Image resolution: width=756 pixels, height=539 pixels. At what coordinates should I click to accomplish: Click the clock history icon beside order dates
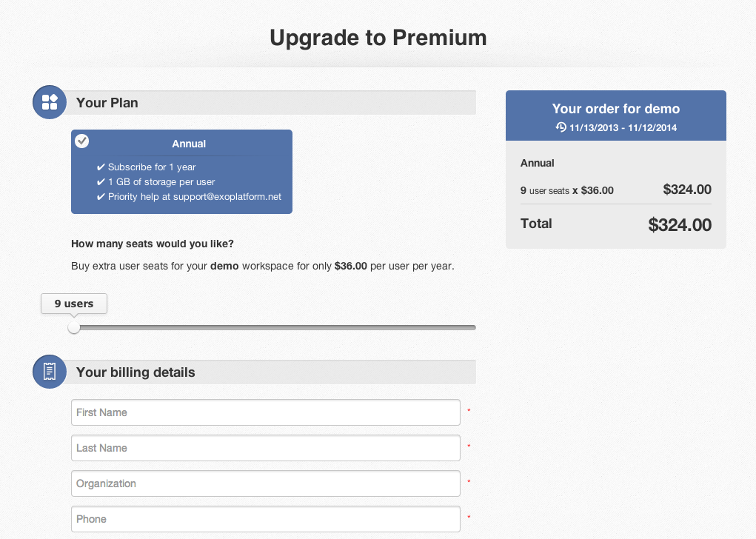coord(561,127)
